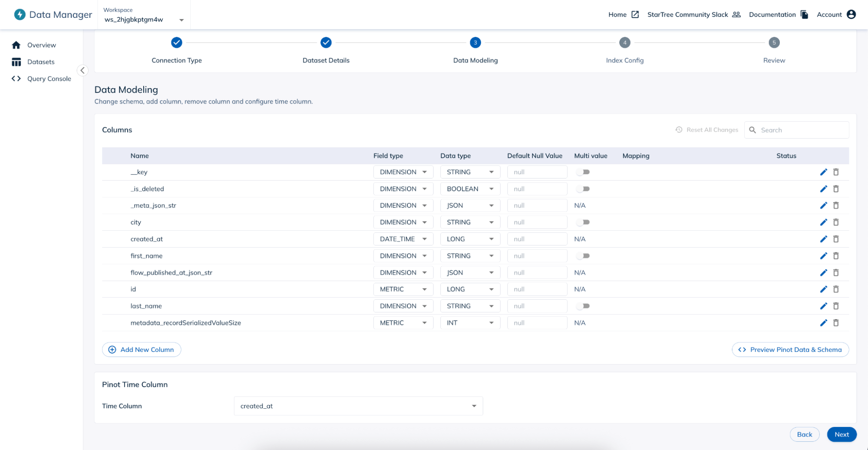868x450 pixels.
Task: Click default null value field for id
Action: [537, 289]
